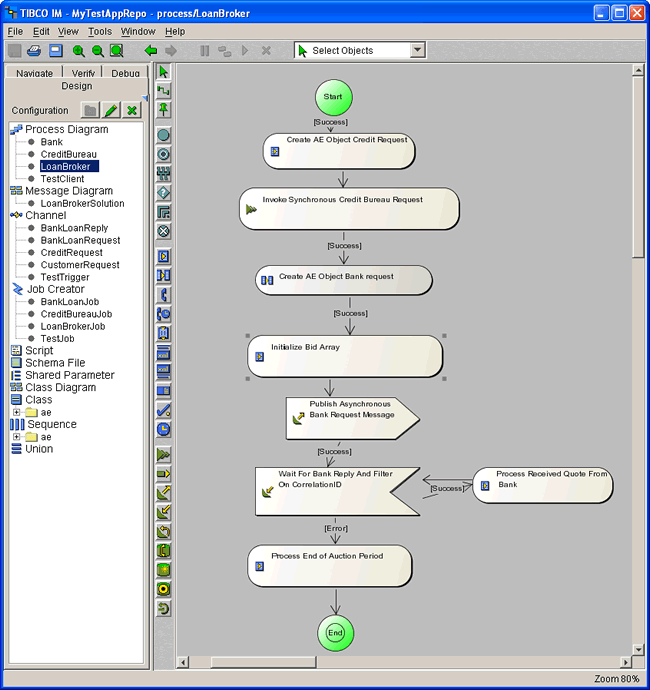This screenshot has width=650, height=690.
Task: Open the Edit menu
Action: pyautogui.click(x=41, y=32)
